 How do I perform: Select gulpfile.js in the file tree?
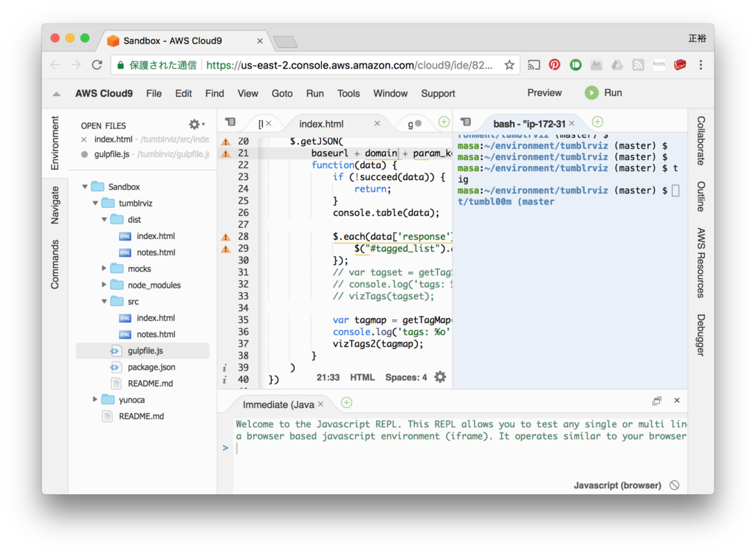click(x=142, y=350)
